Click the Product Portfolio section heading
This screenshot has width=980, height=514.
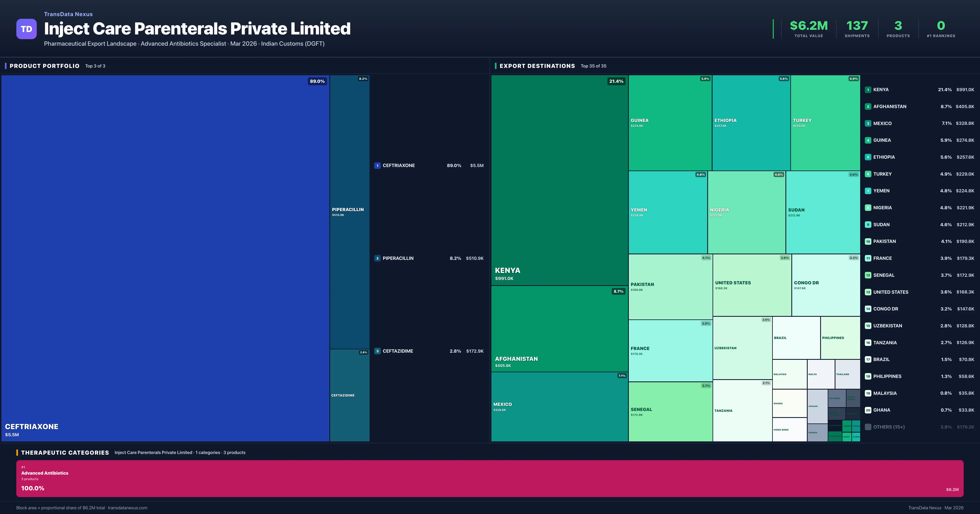(x=45, y=66)
